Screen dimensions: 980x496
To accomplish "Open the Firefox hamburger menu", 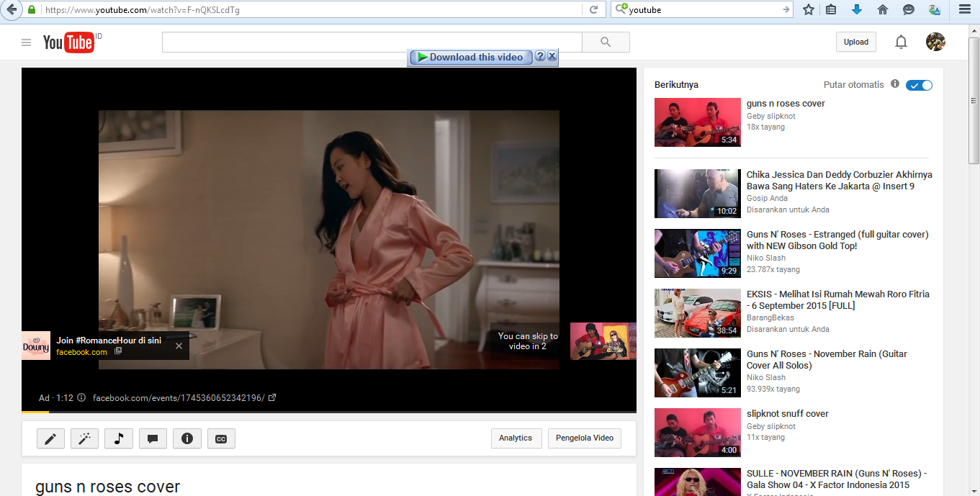I will click(964, 9).
